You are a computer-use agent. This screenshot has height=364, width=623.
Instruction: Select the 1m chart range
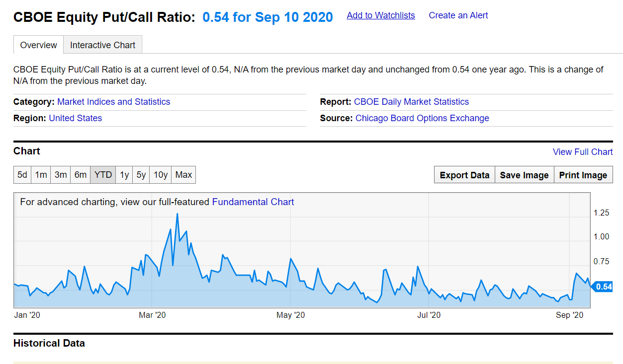click(41, 175)
